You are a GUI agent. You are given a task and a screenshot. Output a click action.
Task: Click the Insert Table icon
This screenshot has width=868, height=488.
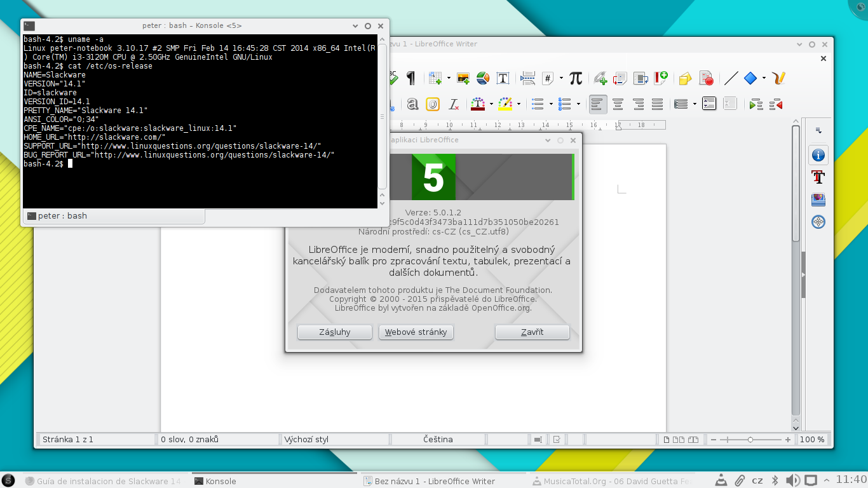pyautogui.click(x=435, y=78)
